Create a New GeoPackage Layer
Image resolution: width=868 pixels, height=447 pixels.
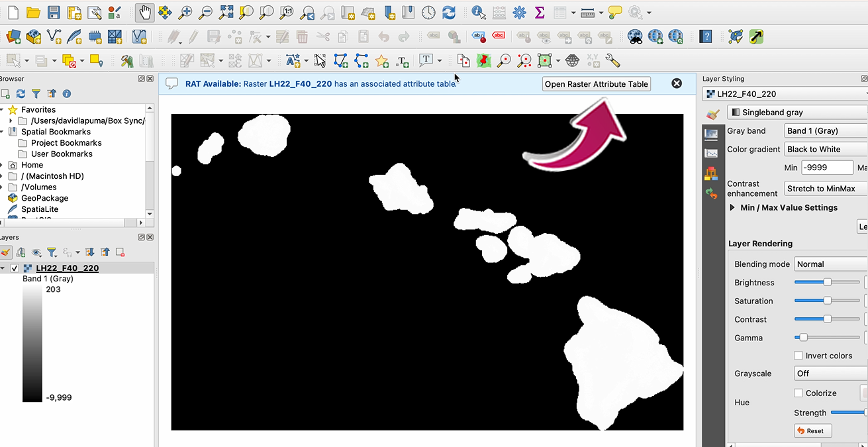(33, 37)
